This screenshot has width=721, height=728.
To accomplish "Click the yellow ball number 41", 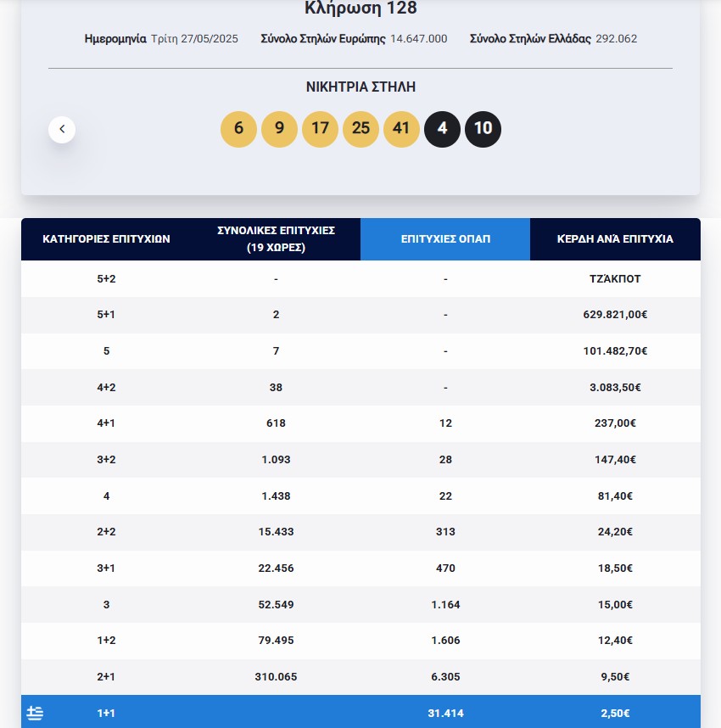I will pyautogui.click(x=401, y=129).
